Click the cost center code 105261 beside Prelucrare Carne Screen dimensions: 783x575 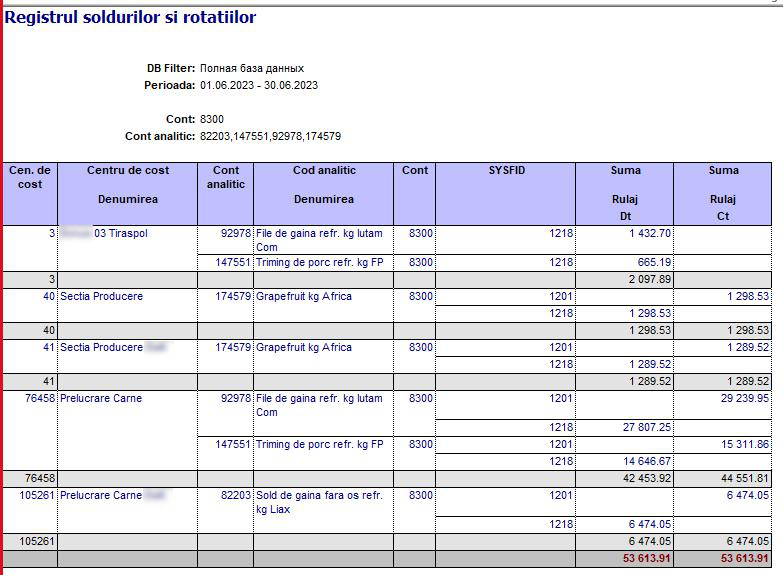click(x=37, y=495)
